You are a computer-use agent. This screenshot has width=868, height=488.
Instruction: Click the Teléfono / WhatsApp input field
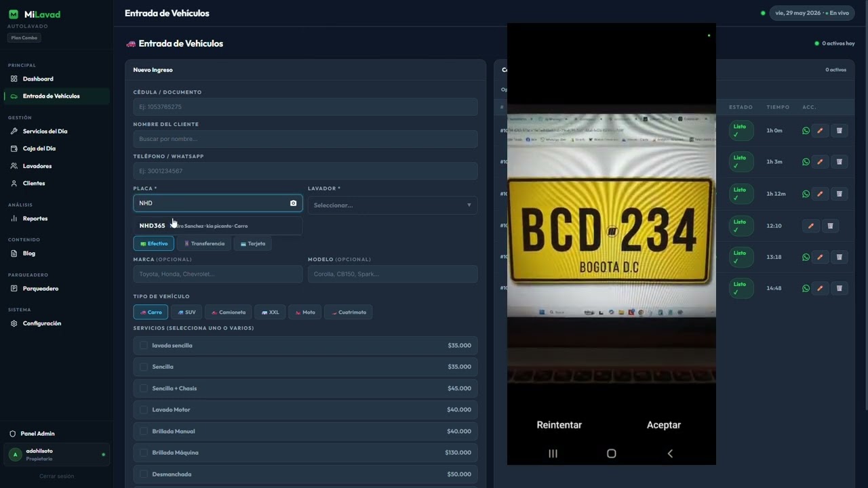(305, 171)
